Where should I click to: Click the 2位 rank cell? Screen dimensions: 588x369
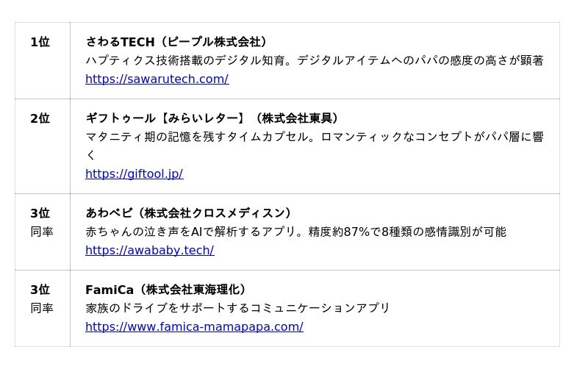pyautogui.click(x=40, y=119)
